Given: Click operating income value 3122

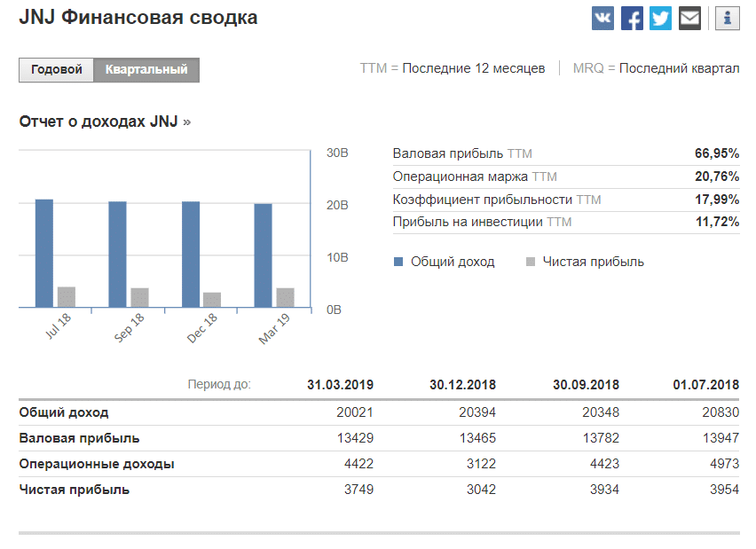Looking at the screenshot, I should coord(481,464).
